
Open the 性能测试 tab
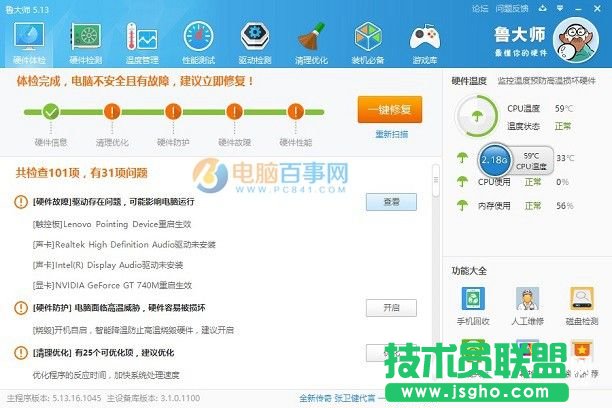198,43
